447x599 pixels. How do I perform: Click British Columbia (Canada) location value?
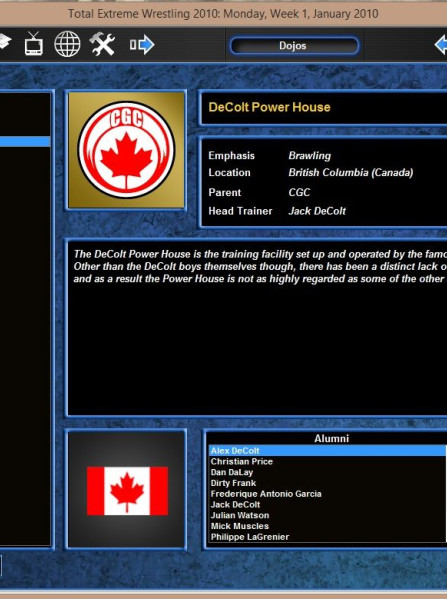coord(351,173)
